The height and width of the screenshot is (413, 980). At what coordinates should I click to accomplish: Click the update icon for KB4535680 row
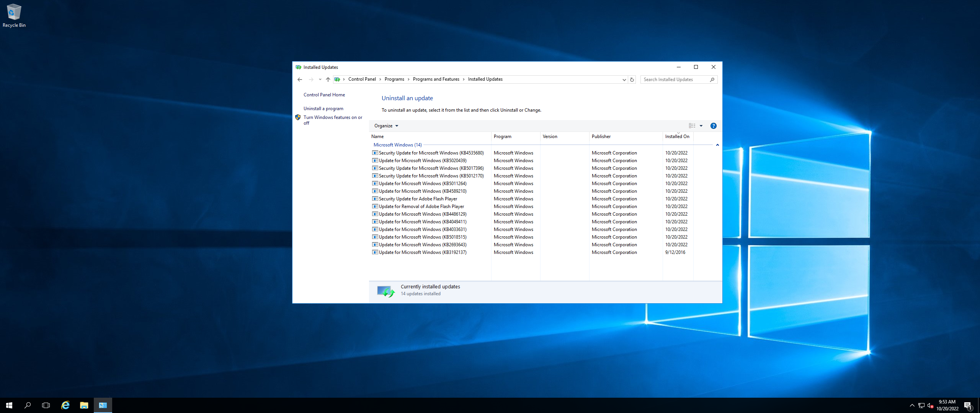(375, 153)
